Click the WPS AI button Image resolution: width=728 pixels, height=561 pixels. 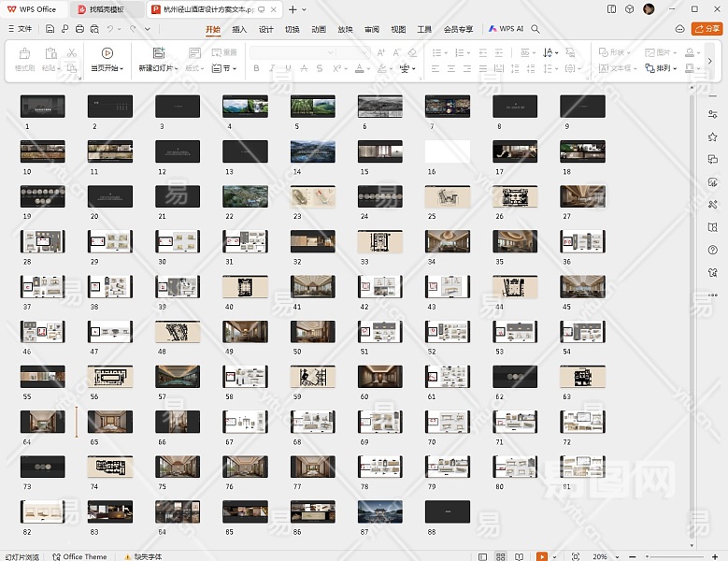506,29
